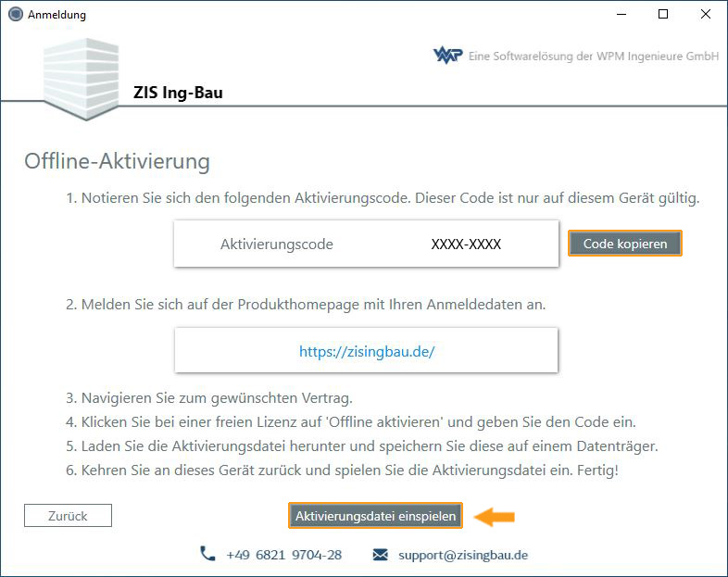Click the ZIS Ing-Bau product title
Viewport: 728px width, 577px height.
178,93
